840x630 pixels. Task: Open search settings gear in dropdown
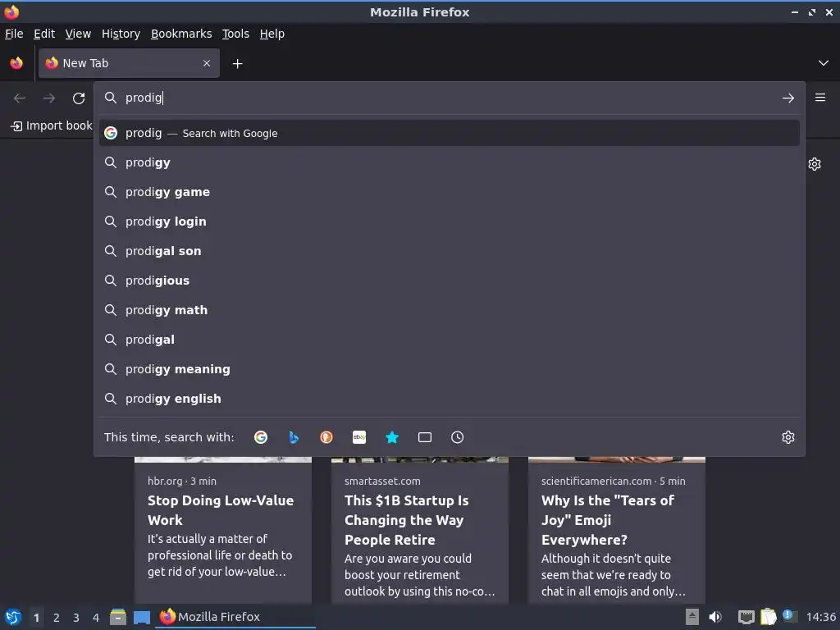click(x=788, y=437)
